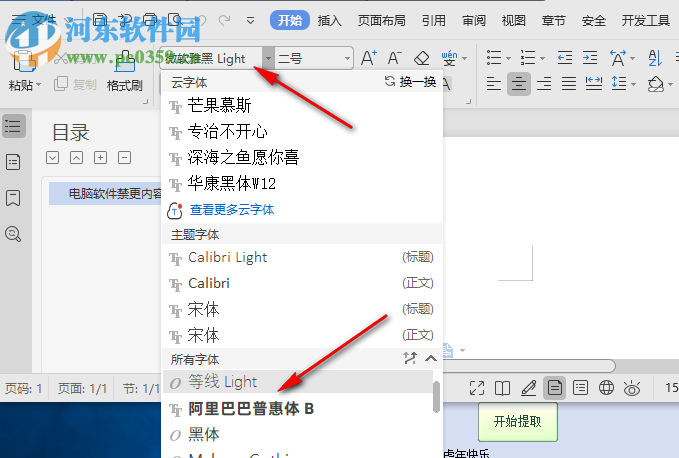This screenshot has width=679, height=458.
Task: Select 黑体 font in list
Action: [x=297, y=434]
